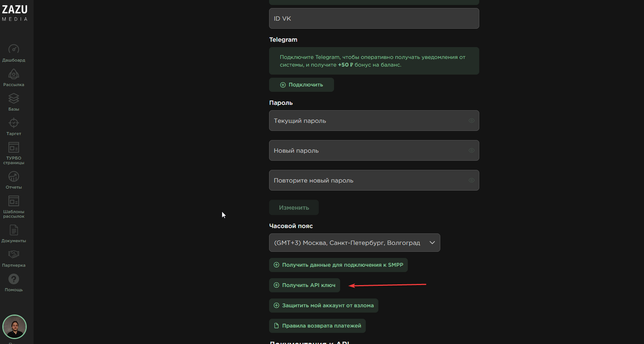Open the Рассылка rocket icon
The image size is (644, 344).
tap(14, 74)
